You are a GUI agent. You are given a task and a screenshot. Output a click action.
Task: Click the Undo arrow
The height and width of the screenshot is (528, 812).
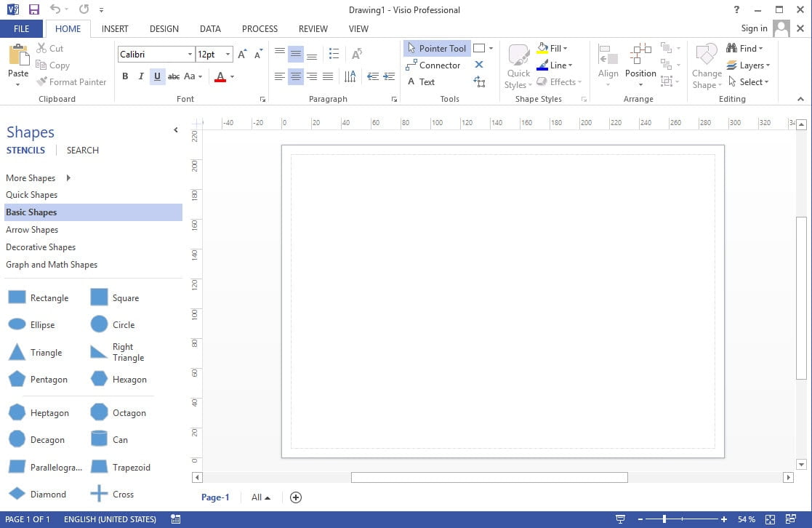pos(55,9)
